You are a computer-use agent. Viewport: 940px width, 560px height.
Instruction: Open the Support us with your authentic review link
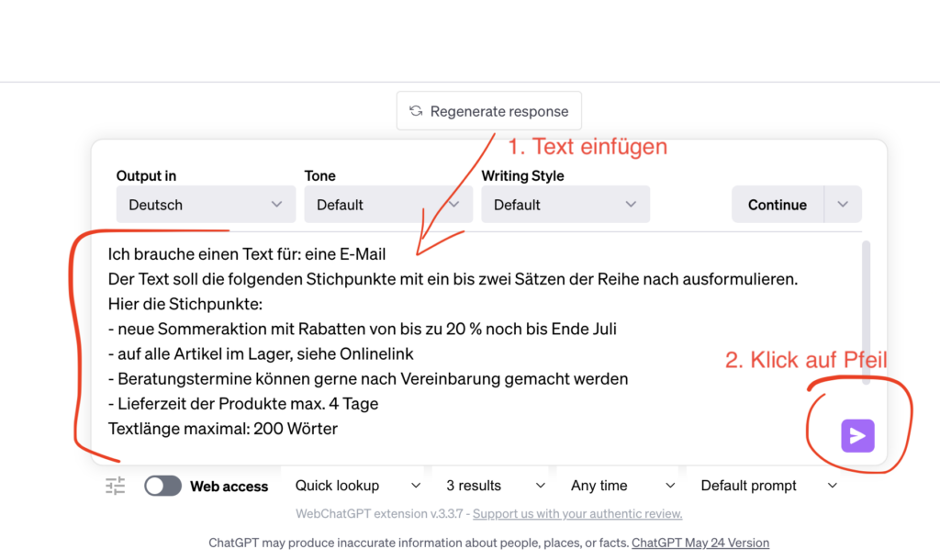pos(577,514)
